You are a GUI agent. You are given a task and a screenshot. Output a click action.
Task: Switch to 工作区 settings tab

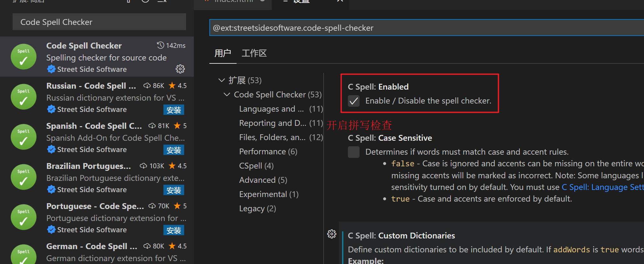click(x=254, y=53)
